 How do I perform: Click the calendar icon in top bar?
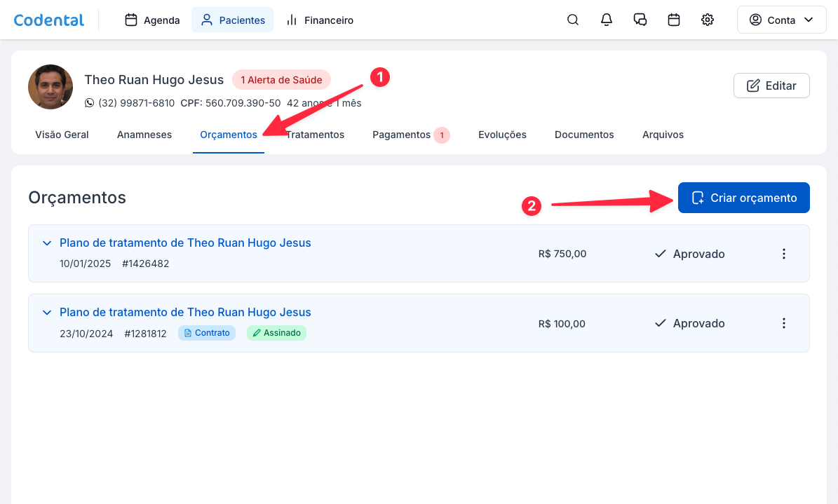[674, 20]
